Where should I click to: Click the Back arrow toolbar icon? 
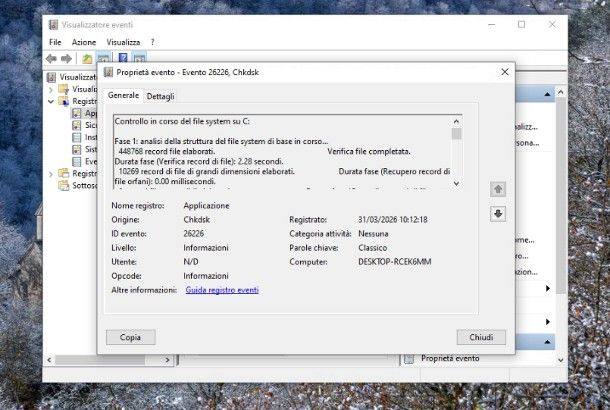point(51,59)
